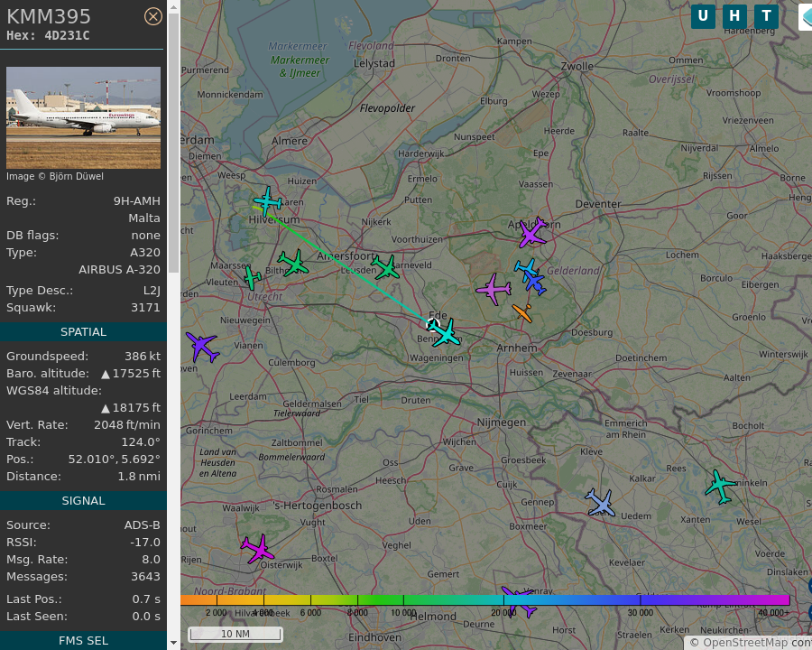Click the selected cyan aircraft near Ede
Viewport: 812px width, 650px height.
(446, 333)
